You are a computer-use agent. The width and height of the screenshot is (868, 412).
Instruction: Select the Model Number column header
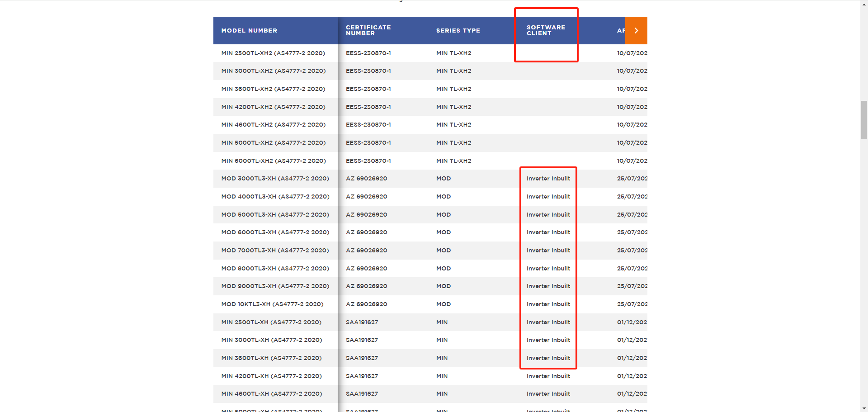click(x=249, y=30)
